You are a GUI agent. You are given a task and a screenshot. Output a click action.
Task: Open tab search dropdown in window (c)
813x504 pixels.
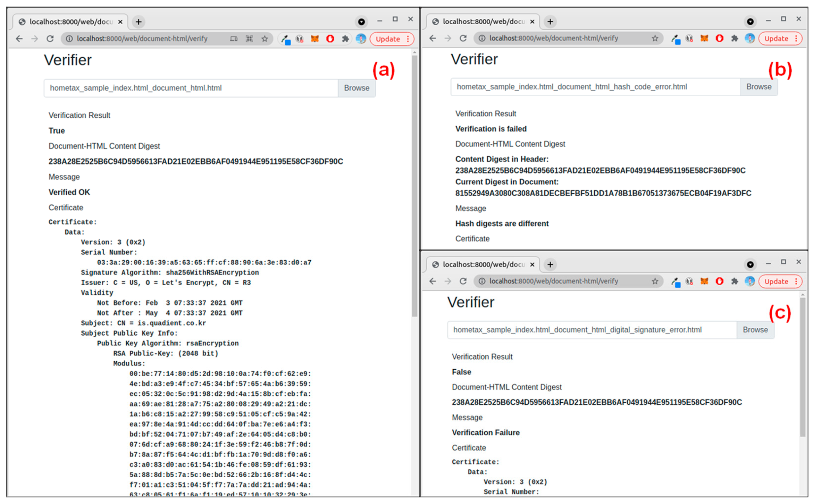(x=750, y=264)
